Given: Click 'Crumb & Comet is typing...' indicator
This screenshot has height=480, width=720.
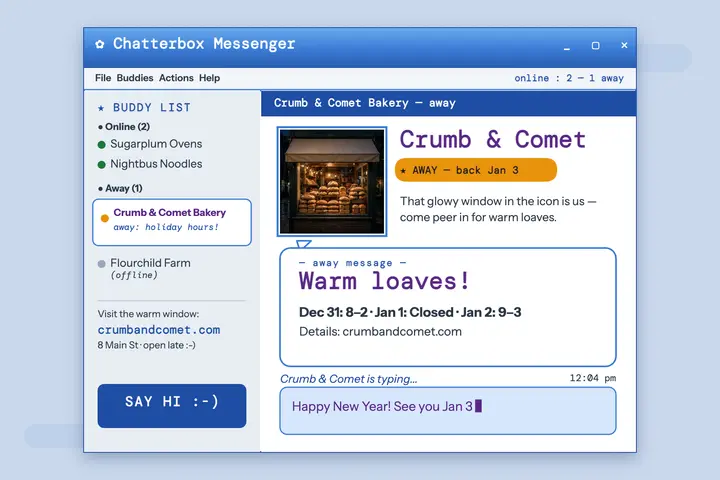Looking at the screenshot, I should click(349, 379).
